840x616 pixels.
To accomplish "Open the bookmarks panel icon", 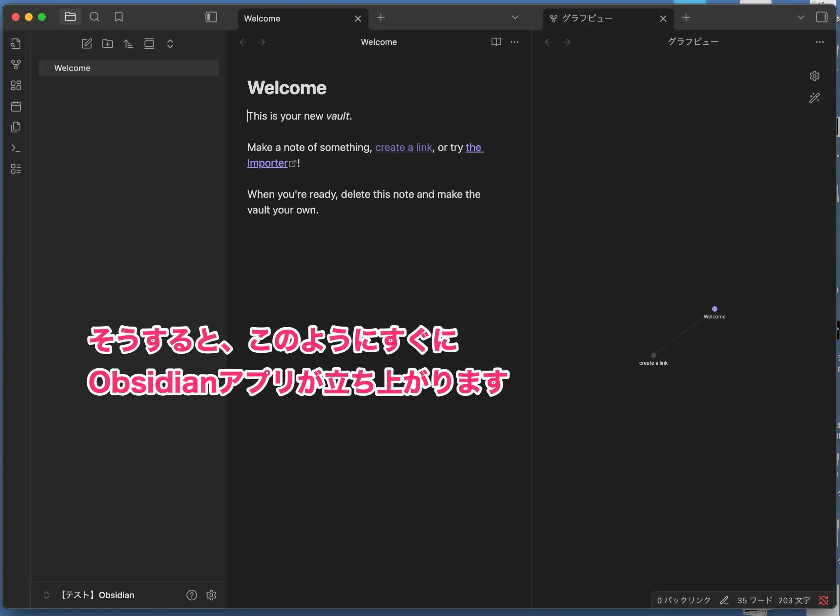I will (x=118, y=17).
